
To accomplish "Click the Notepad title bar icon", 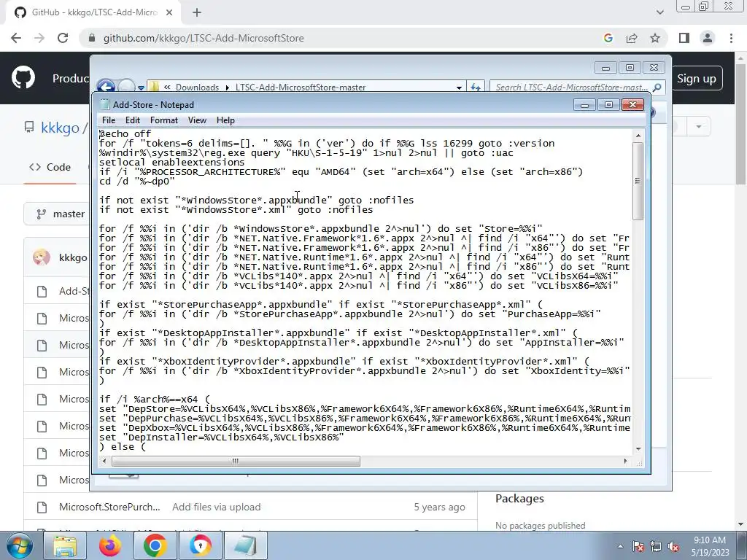I will [105, 105].
